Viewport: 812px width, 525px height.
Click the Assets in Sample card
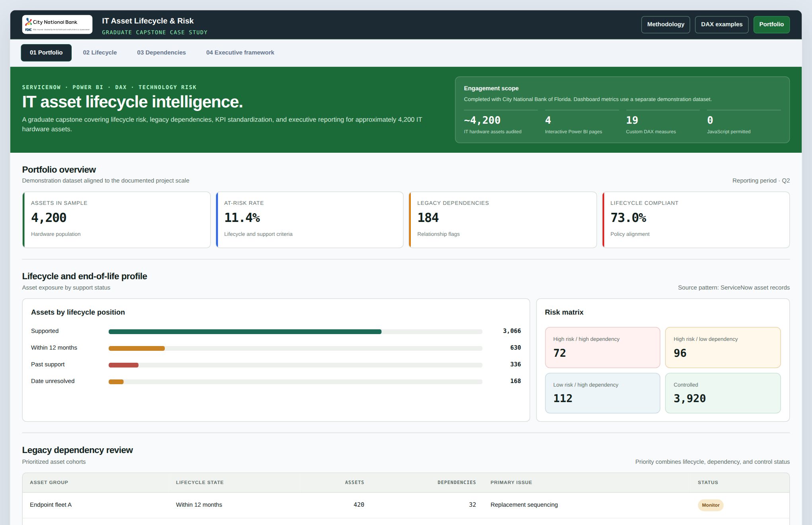point(116,220)
